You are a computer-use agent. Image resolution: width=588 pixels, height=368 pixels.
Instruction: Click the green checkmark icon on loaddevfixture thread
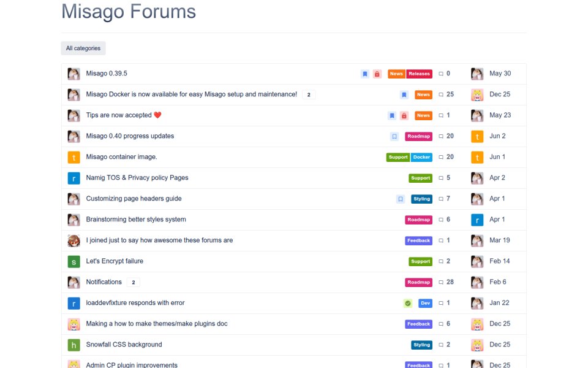coord(408,303)
